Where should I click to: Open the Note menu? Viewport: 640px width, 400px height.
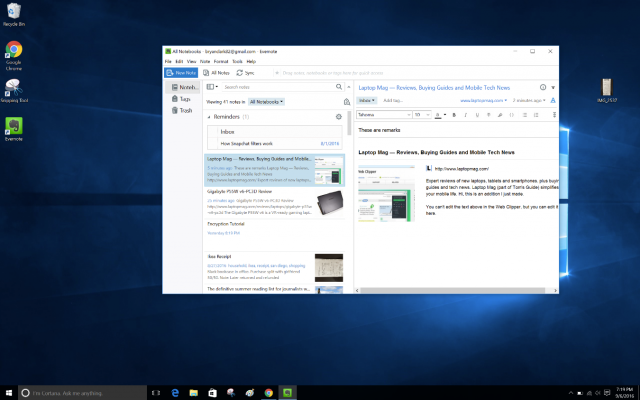(x=205, y=61)
